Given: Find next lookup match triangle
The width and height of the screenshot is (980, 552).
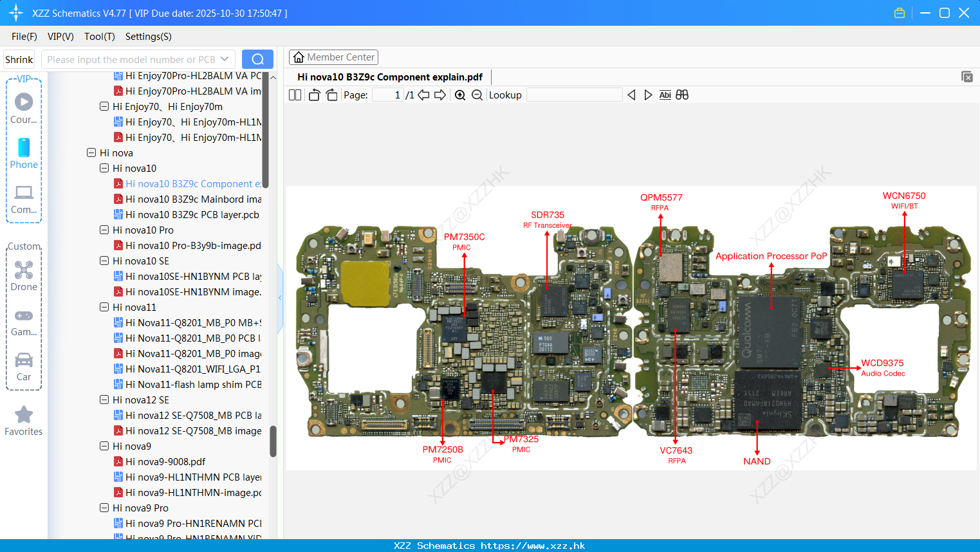Looking at the screenshot, I should coord(648,95).
